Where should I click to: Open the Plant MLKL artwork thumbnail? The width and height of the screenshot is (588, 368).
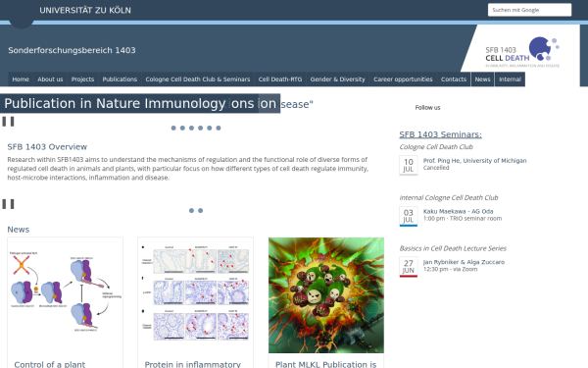click(326, 295)
